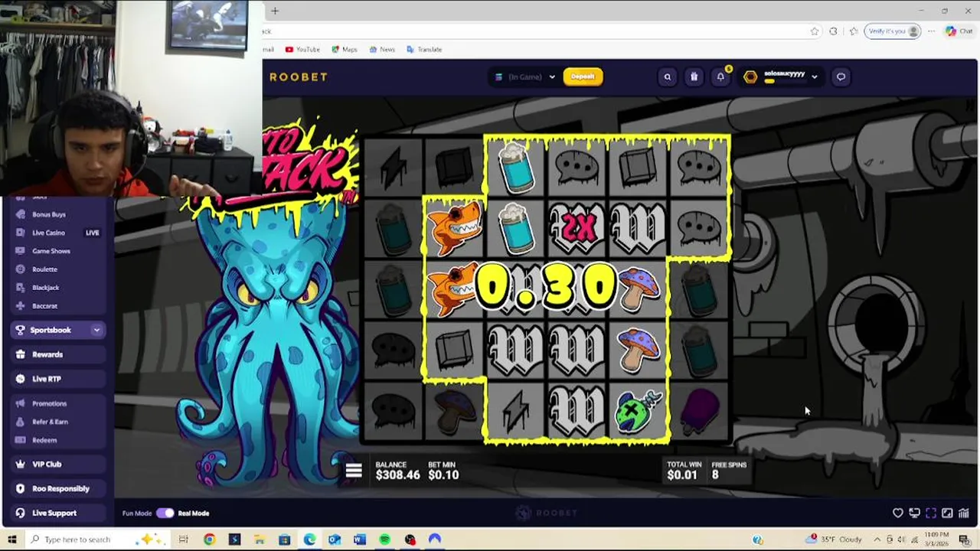
Task: Open the 35°F Cloudy weather widget
Action: (835, 540)
